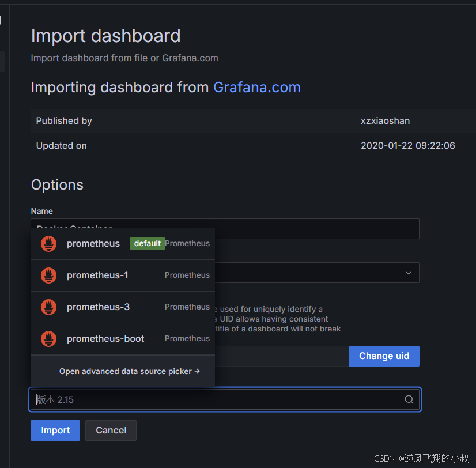Viewport: 476px width, 468px height.
Task: Open advanced data source picker
Action: point(129,371)
